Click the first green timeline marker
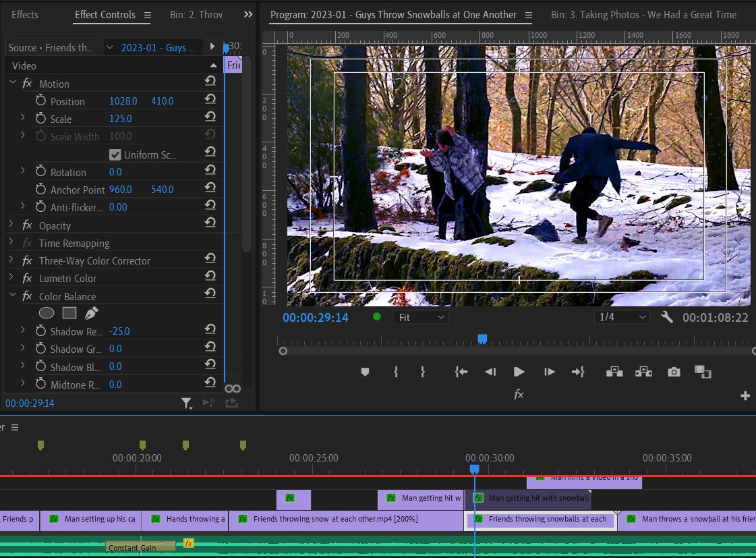Viewport: 756px width, 558px height. click(40, 445)
